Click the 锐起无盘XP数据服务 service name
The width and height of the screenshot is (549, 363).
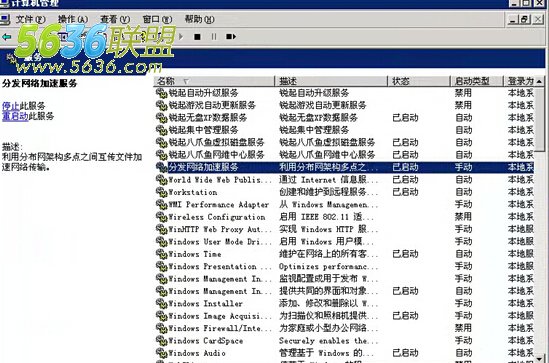[x=208, y=118]
